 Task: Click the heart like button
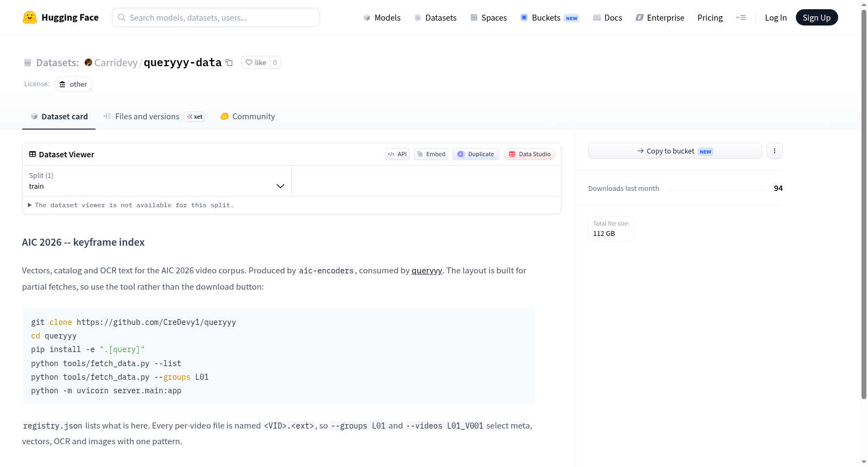pos(256,62)
